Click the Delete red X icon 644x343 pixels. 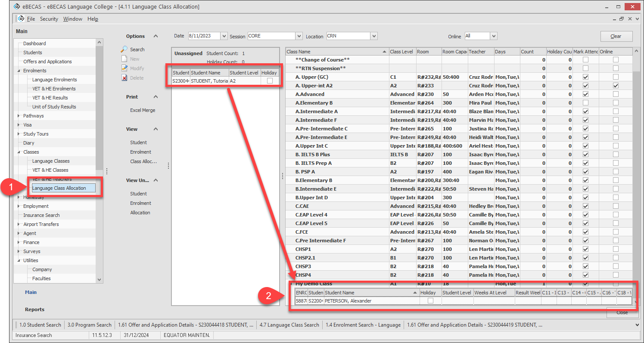click(124, 78)
